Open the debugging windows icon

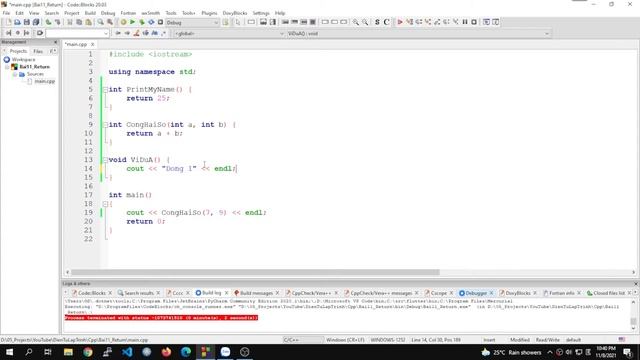(487, 22)
